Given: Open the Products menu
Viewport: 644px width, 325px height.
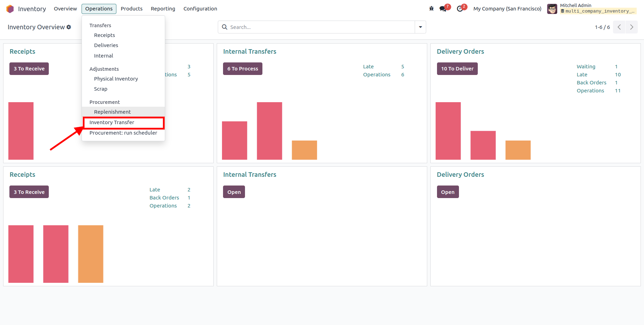Looking at the screenshot, I should pyautogui.click(x=131, y=9).
